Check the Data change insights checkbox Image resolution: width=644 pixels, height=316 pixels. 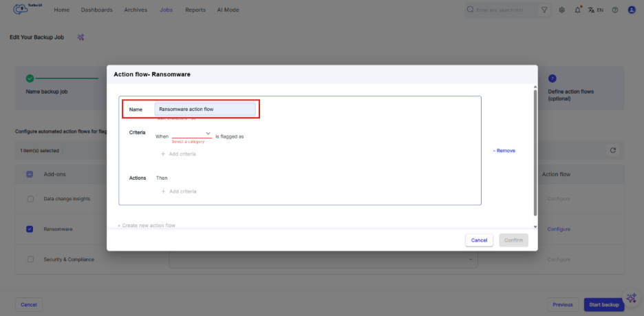tap(30, 199)
